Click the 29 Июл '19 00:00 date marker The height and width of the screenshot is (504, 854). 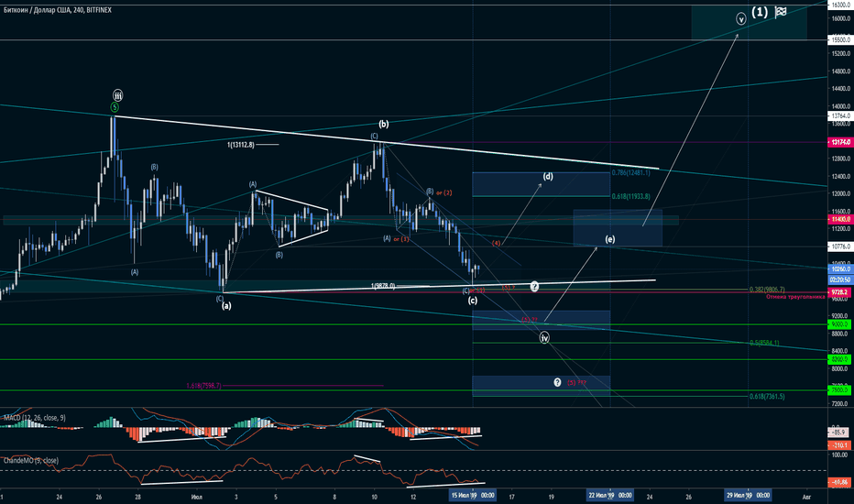pos(748,495)
